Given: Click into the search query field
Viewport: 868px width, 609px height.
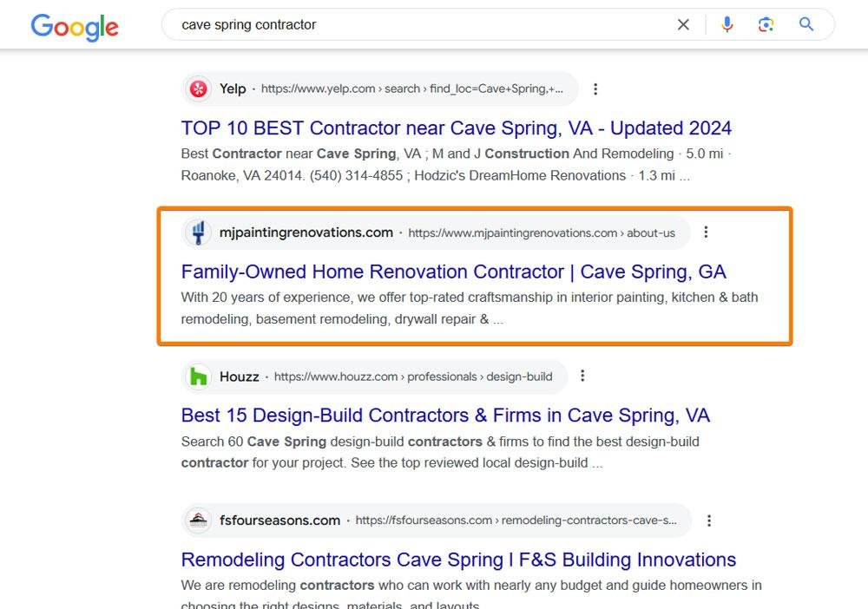Looking at the screenshot, I should click(x=417, y=25).
